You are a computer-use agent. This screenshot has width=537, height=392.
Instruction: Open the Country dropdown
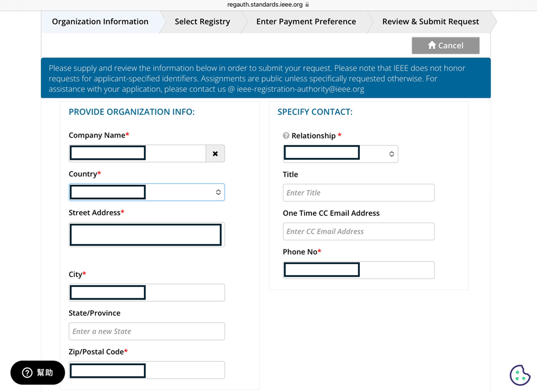click(x=147, y=192)
